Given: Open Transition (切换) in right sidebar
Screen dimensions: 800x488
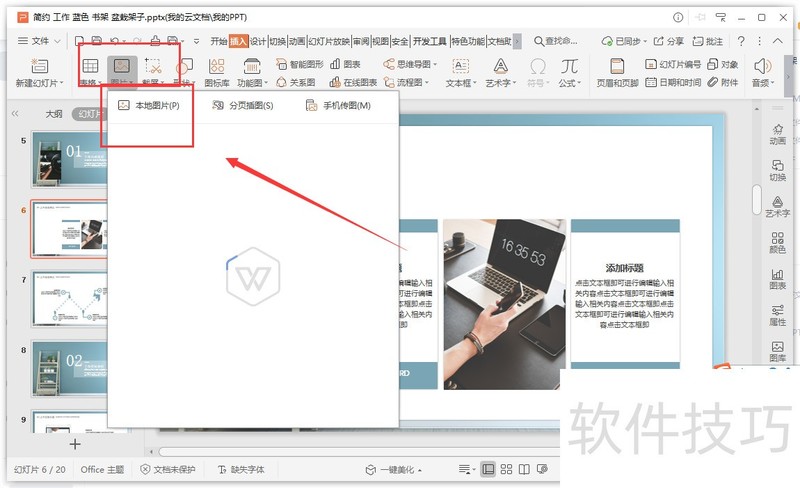Looking at the screenshot, I should (778, 170).
